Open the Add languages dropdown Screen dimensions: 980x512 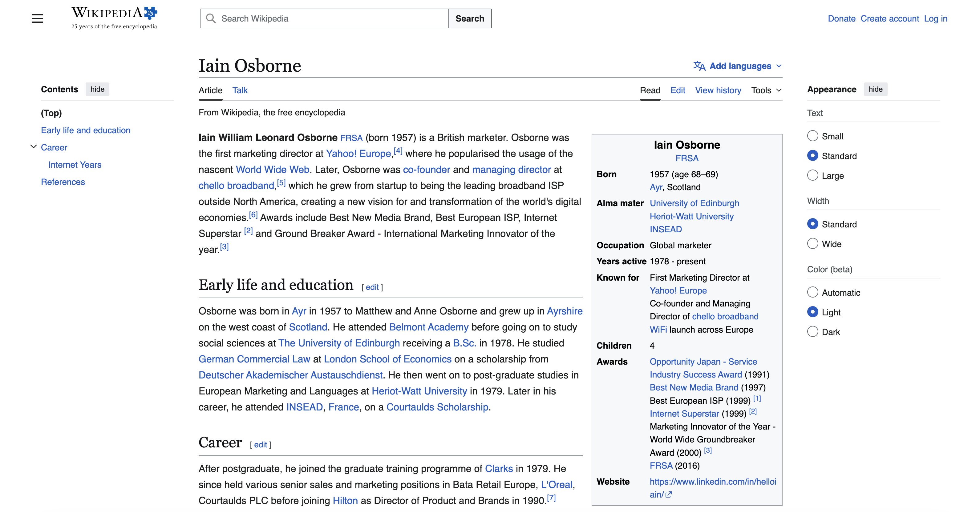738,66
